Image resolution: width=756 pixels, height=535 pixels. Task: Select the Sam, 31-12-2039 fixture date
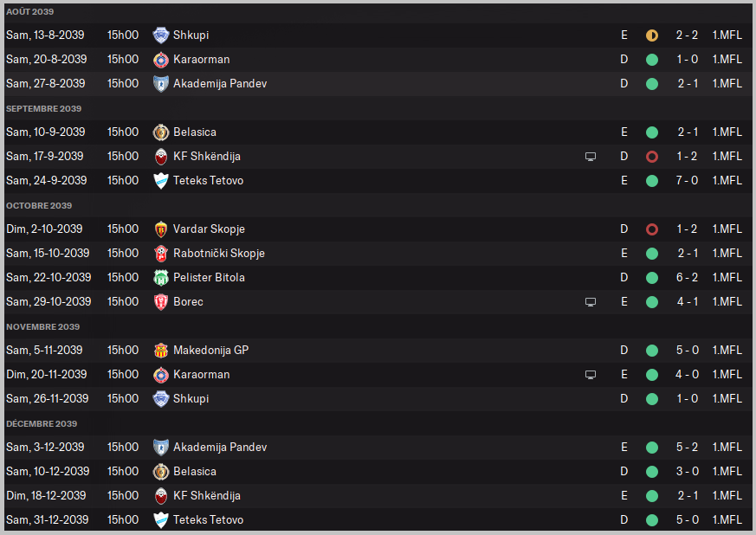[x=47, y=520]
